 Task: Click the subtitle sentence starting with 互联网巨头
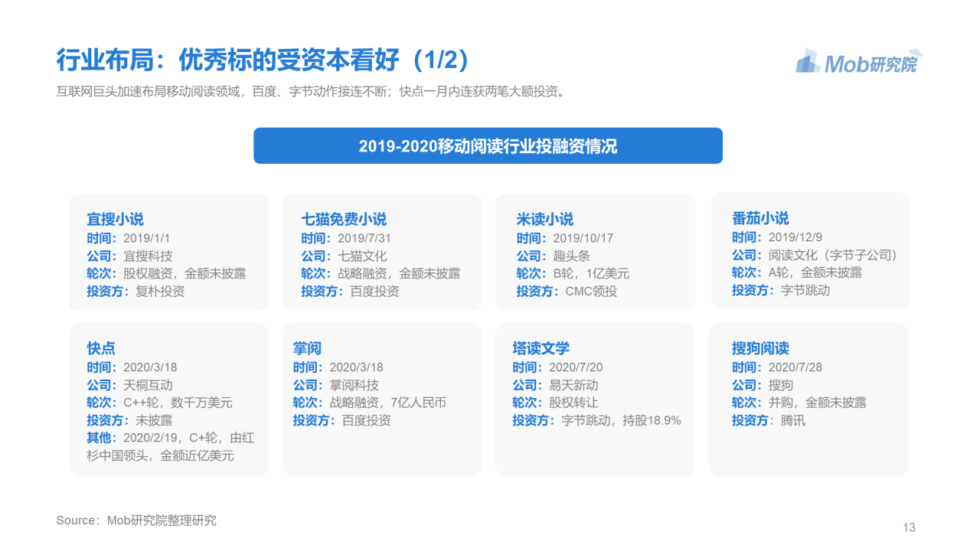(311, 92)
